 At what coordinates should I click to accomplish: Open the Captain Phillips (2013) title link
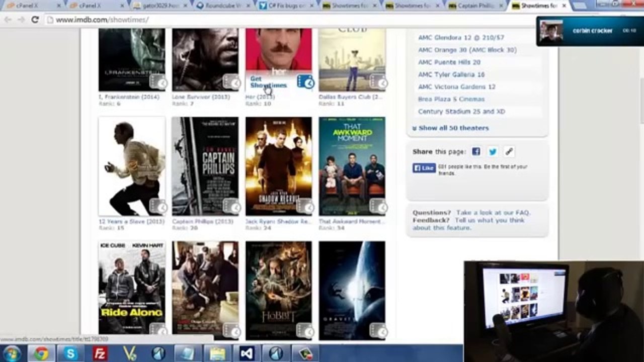click(203, 221)
